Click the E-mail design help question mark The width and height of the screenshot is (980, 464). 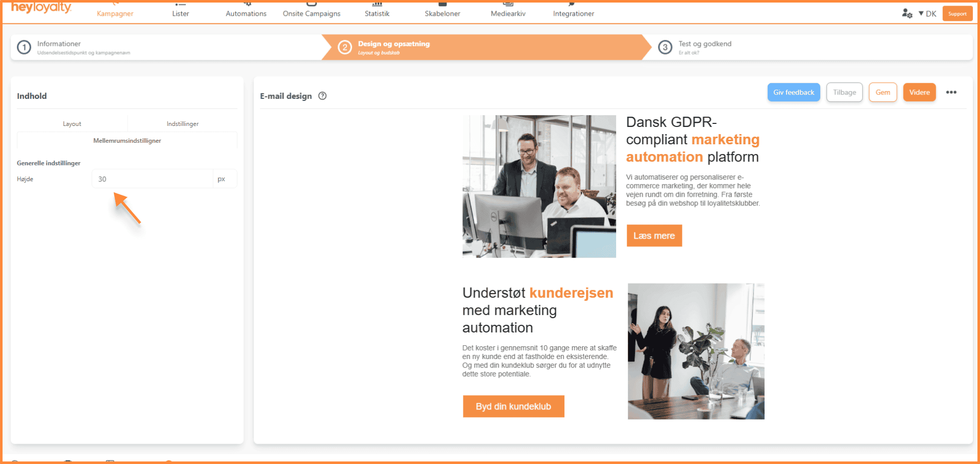(x=323, y=96)
